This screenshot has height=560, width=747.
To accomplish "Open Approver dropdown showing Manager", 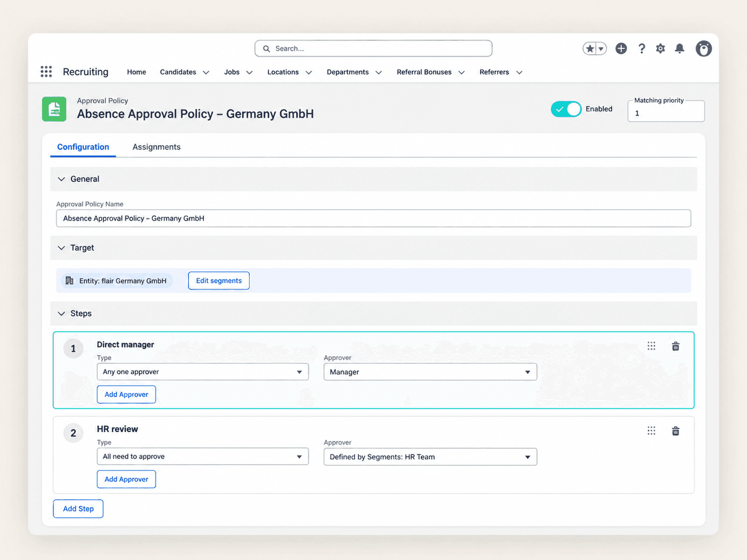I will (x=430, y=372).
